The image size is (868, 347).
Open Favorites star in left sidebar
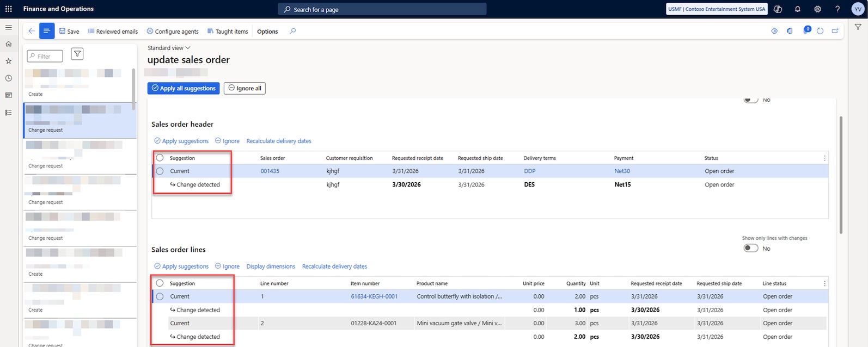click(9, 61)
